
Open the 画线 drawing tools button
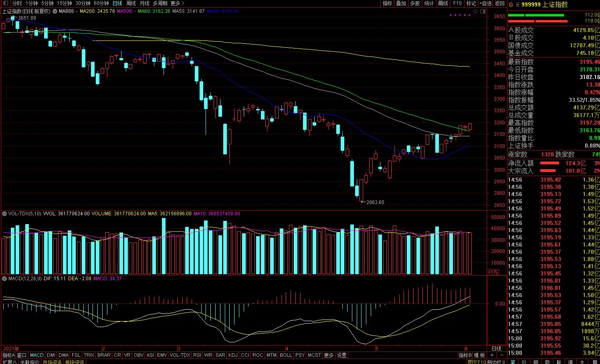(x=443, y=3)
